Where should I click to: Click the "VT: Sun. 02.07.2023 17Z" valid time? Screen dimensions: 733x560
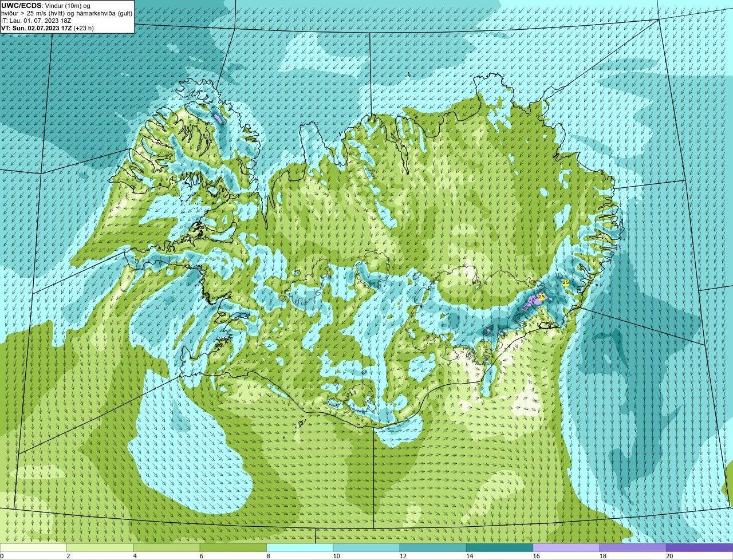pos(37,28)
